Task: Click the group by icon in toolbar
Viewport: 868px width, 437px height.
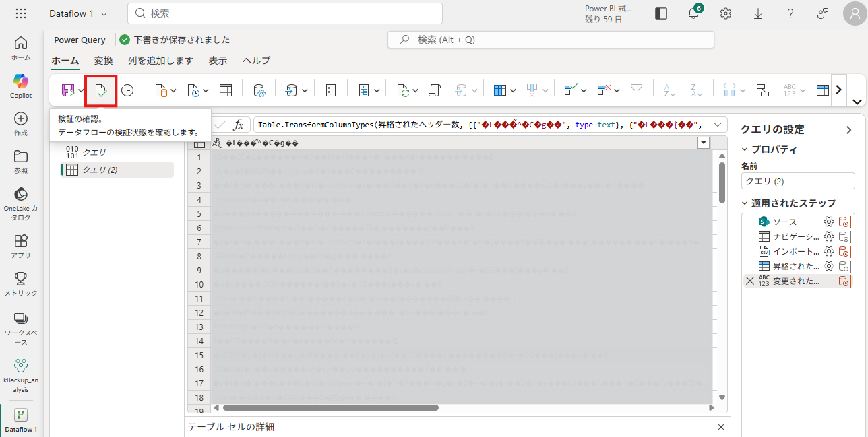Action: (x=762, y=90)
